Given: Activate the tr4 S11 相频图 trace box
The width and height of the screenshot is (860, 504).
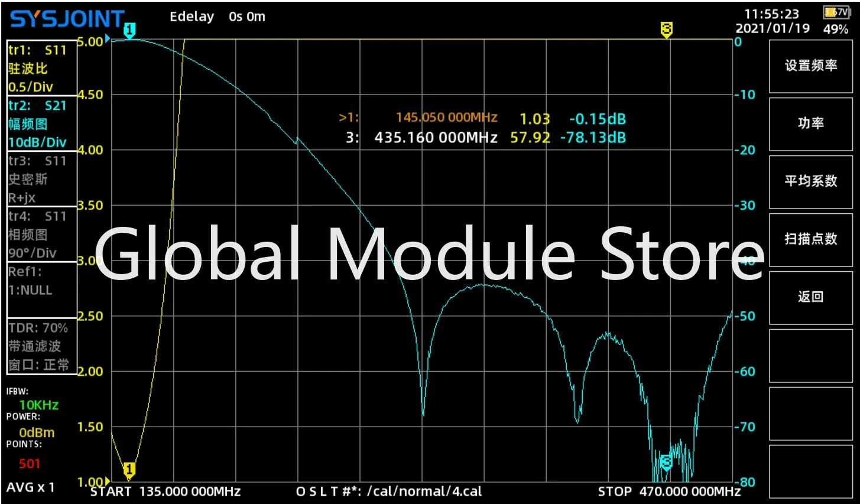Looking at the screenshot, I should click(x=42, y=235).
